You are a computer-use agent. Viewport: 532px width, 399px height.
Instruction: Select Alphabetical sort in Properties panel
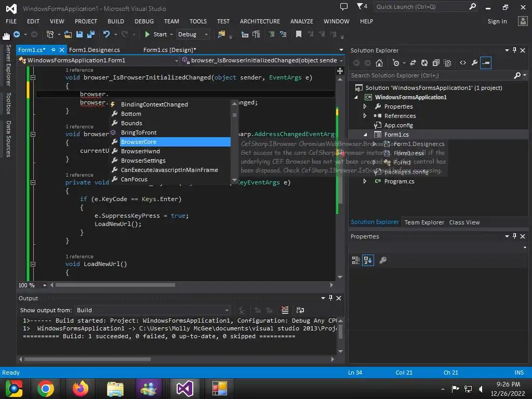coord(368,260)
